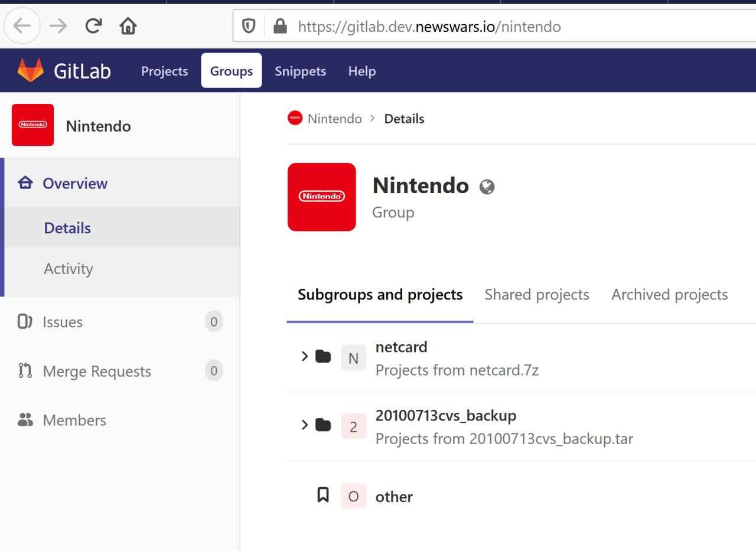756x551 pixels.
Task: Click the 'O' avatar for other
Action: [353, 496]
